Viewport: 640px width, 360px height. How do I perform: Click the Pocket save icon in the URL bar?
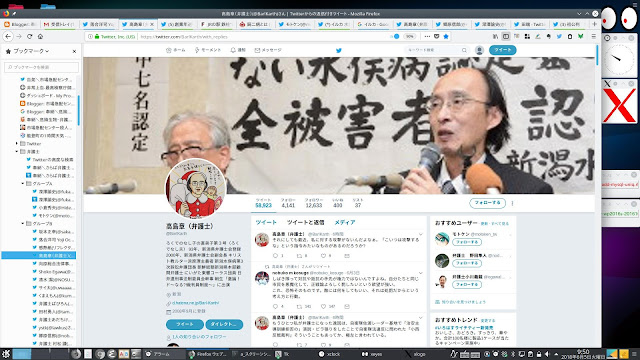[436, 36]
